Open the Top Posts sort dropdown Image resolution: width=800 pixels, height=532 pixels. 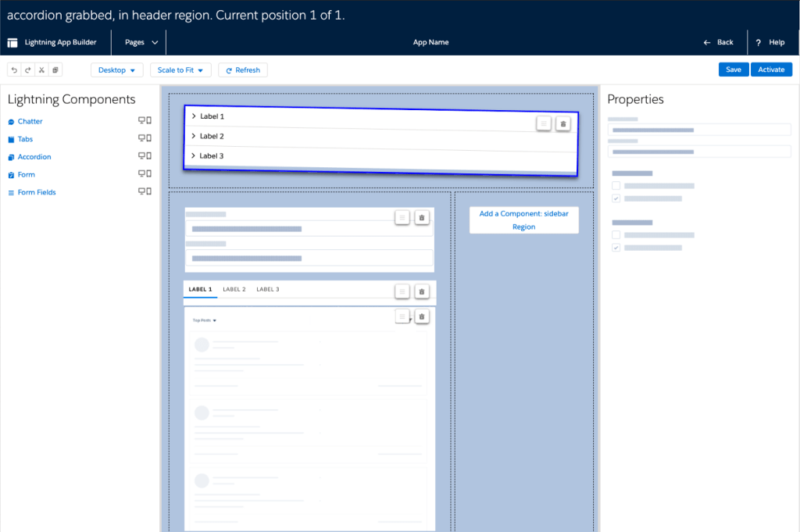coord(205,320)
